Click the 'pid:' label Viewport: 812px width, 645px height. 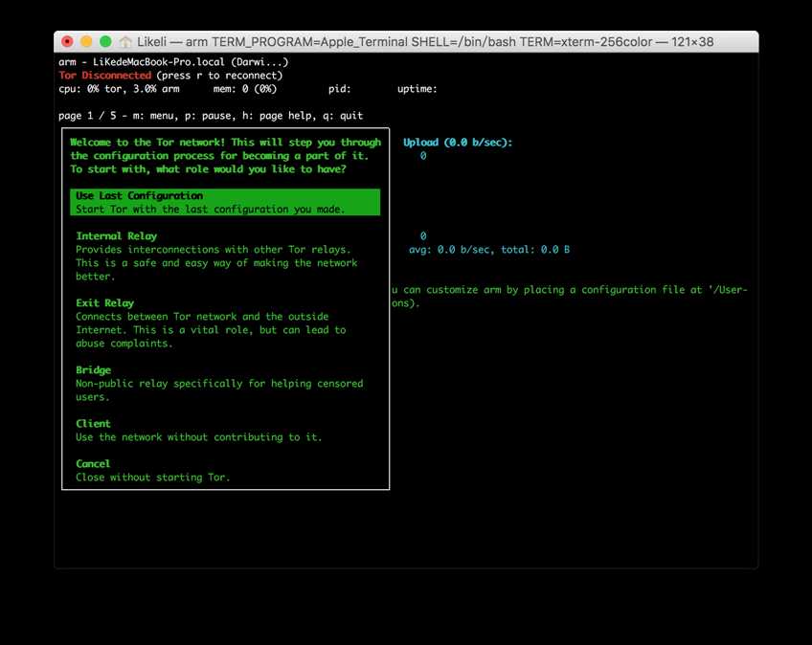pyautogui.click(x=340, y=89)
